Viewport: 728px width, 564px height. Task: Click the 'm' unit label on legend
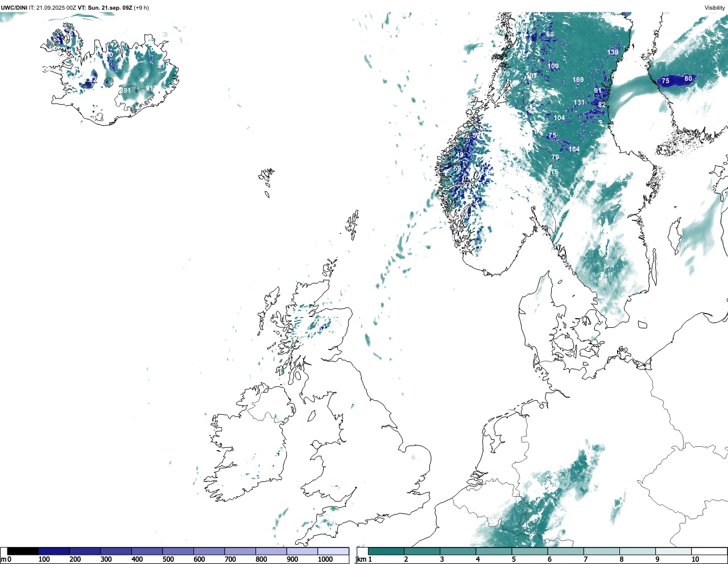3,559
